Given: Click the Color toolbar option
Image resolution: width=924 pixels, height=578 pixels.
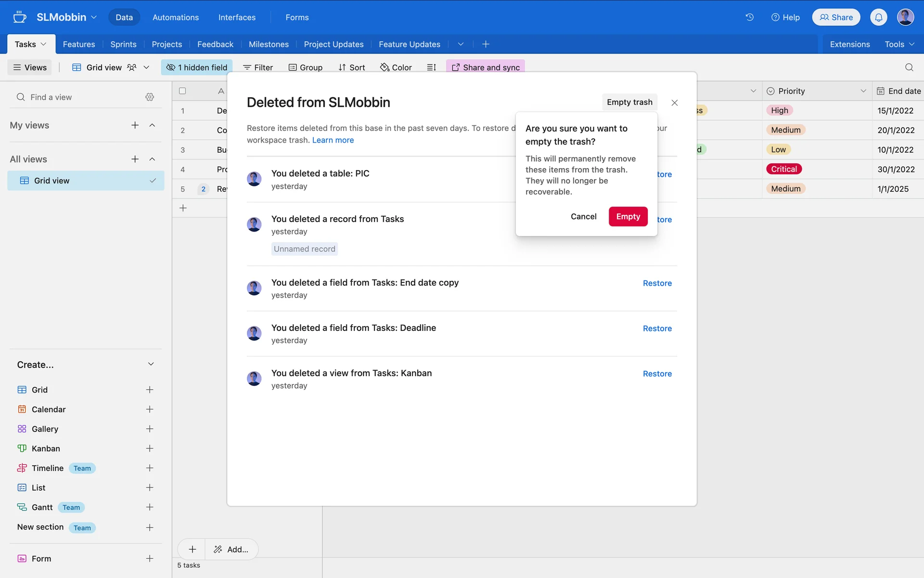Looking at the screenshot, I should 396,67.
